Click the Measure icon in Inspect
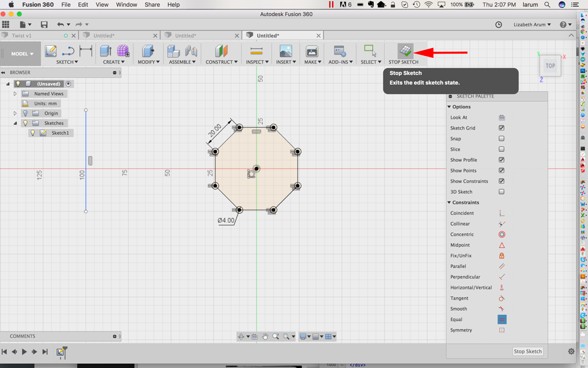588x368 pixels. coord(256,51)
